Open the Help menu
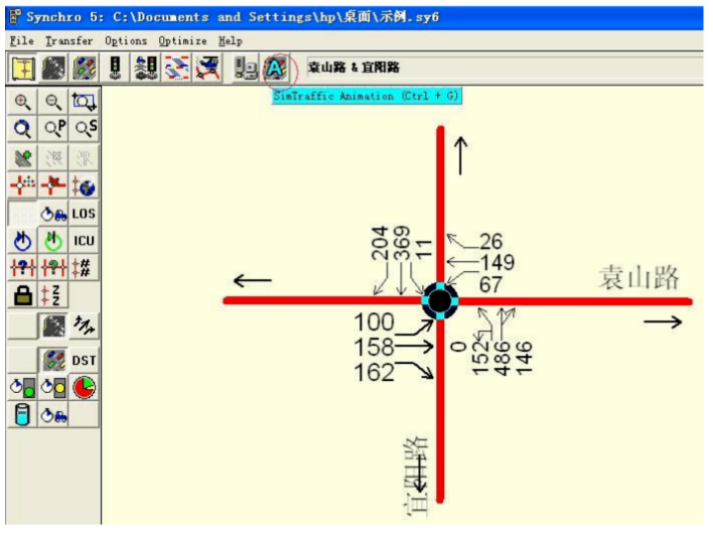The width and height of the screenshot is (713, 535). click(230, 41)
